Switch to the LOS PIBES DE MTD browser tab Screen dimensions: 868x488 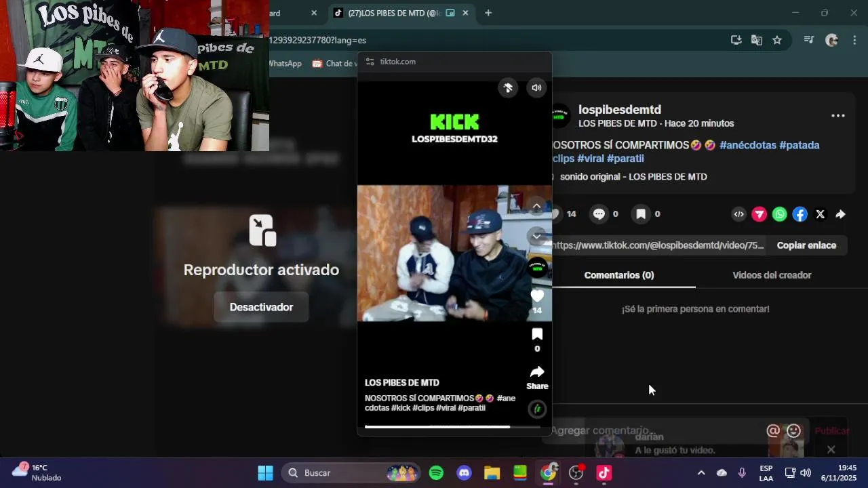(x=393, y=13)
